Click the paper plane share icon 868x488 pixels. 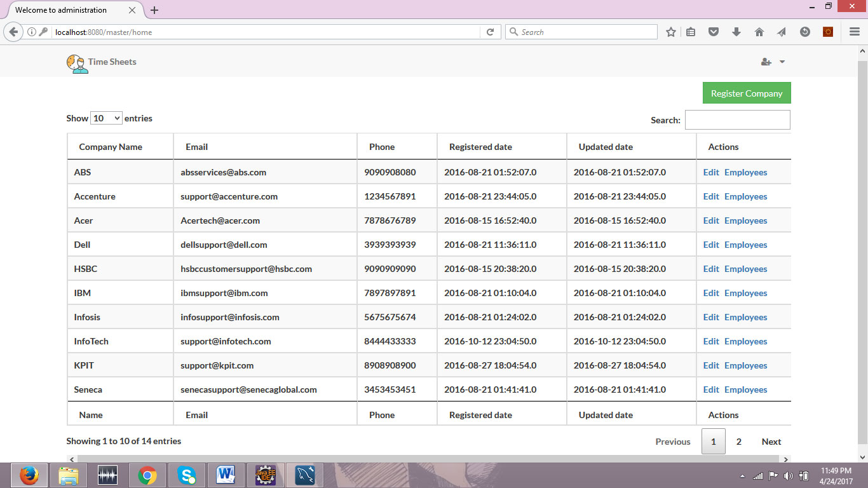point(782,32)
